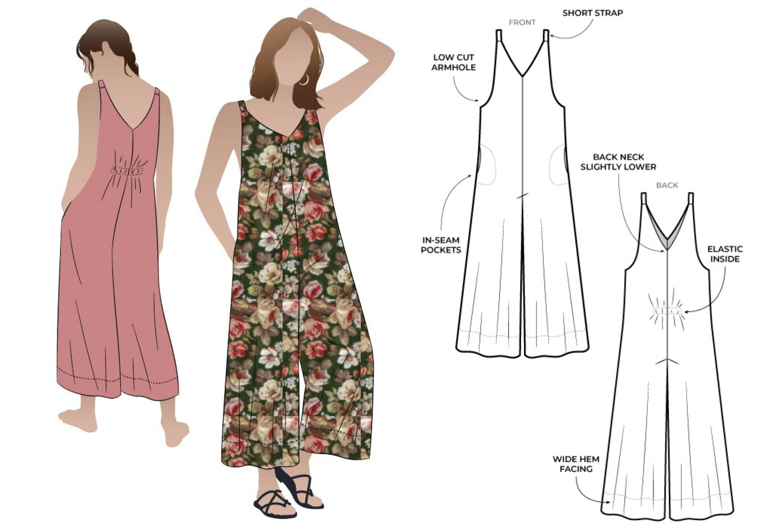Click the SHORT STRAP label
772x532 pixels.
tap(592, 13)
